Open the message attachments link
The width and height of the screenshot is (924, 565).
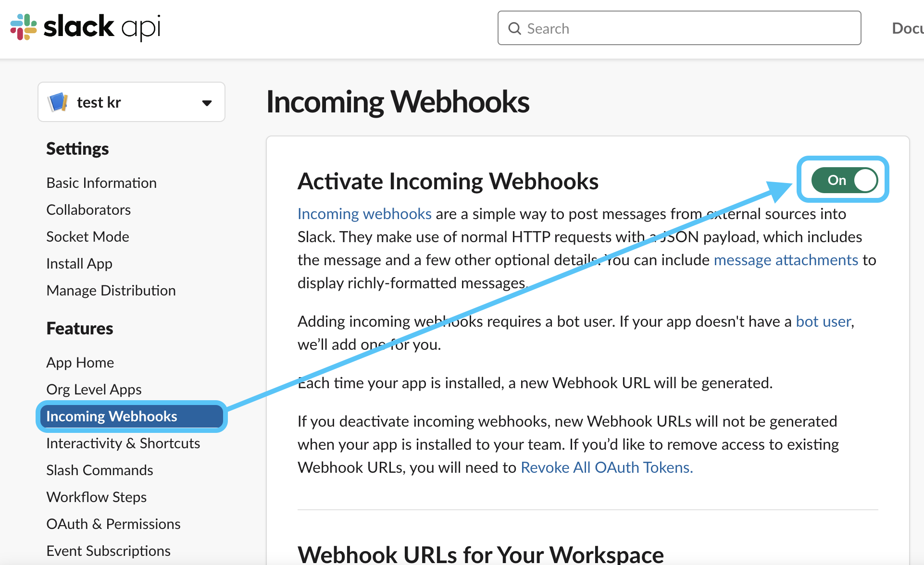point(786,260)
